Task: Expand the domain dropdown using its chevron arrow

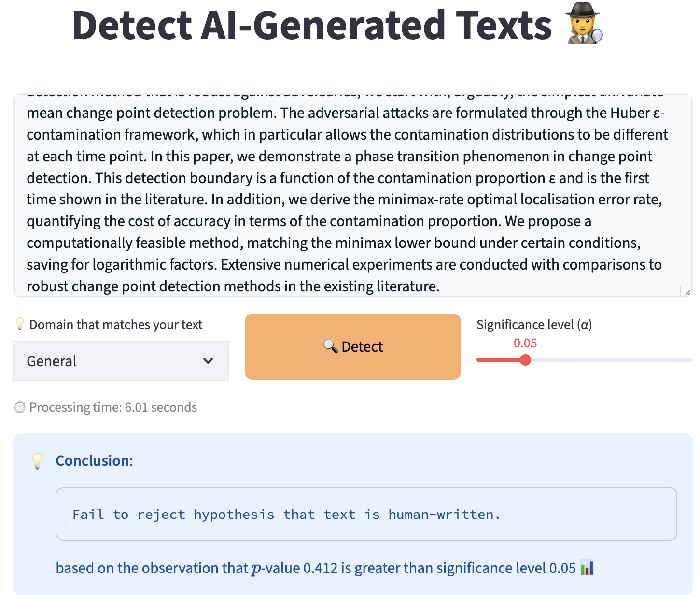Action: 208,361
